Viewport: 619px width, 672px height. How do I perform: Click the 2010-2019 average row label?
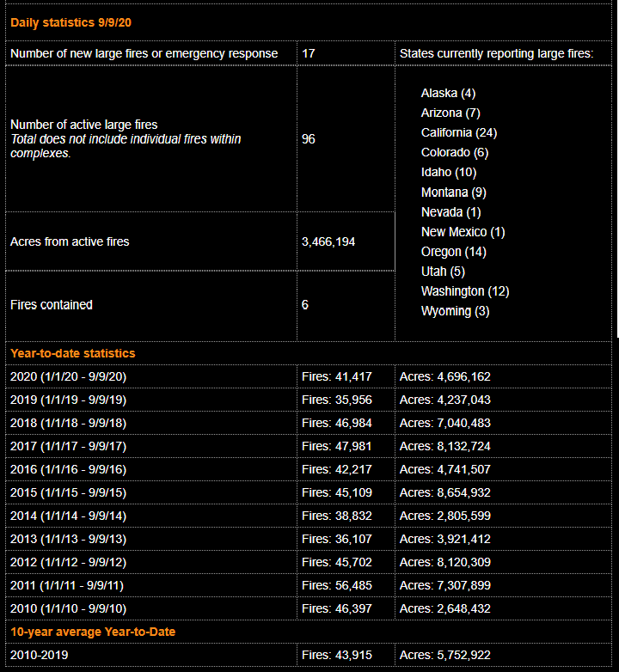[x=38, y=655]
